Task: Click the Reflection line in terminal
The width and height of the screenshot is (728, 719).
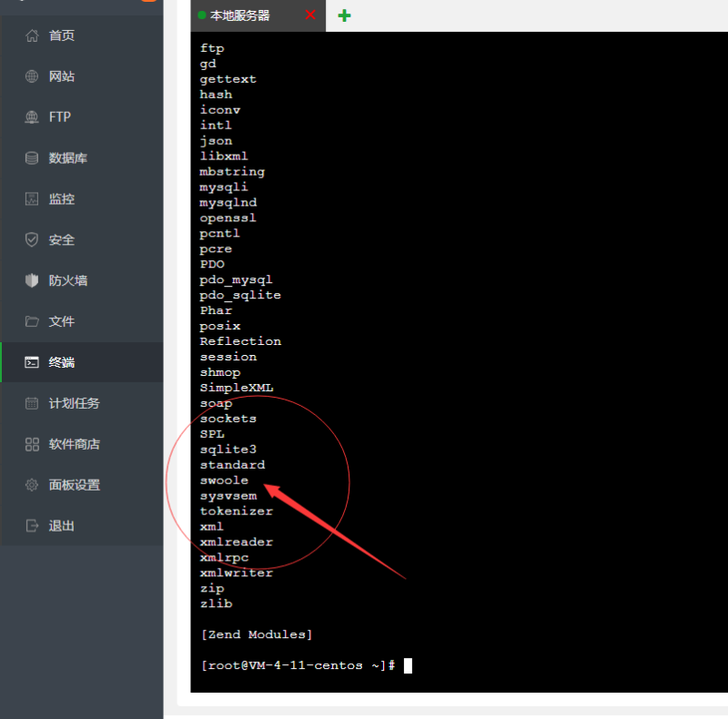Action: click(240, 341)
